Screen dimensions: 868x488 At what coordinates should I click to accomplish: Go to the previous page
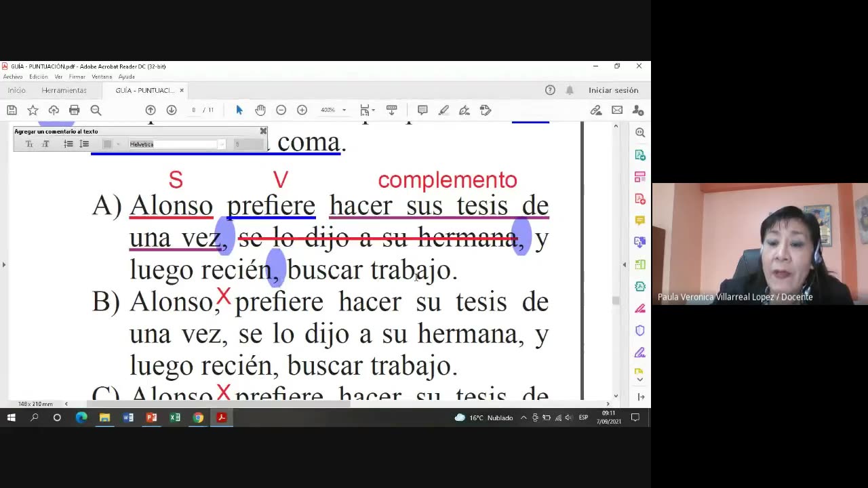click(151, 110)
